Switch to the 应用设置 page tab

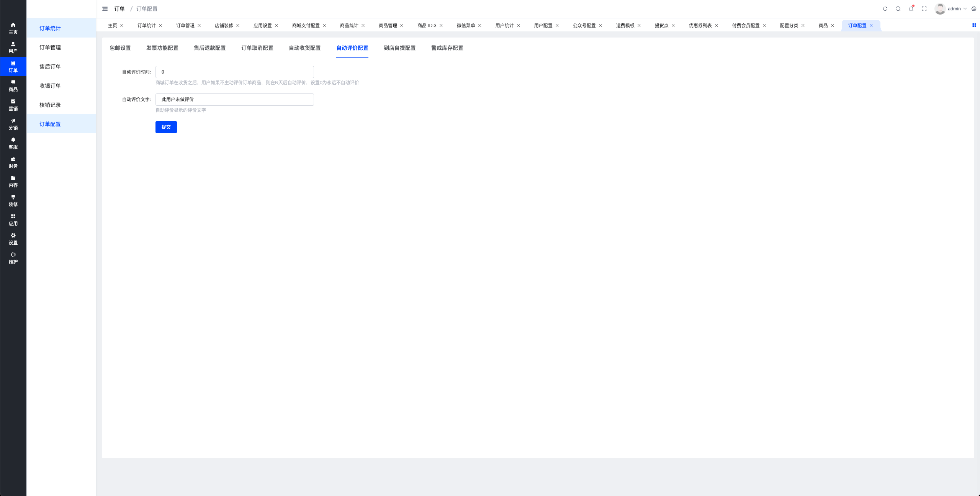tap(262, 26)
